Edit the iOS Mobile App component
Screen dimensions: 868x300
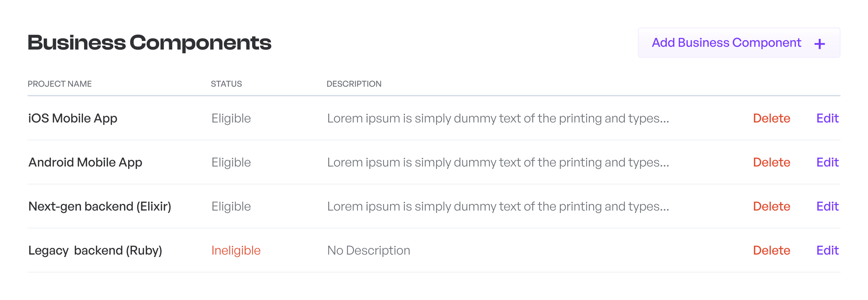(x=827, y=118)
